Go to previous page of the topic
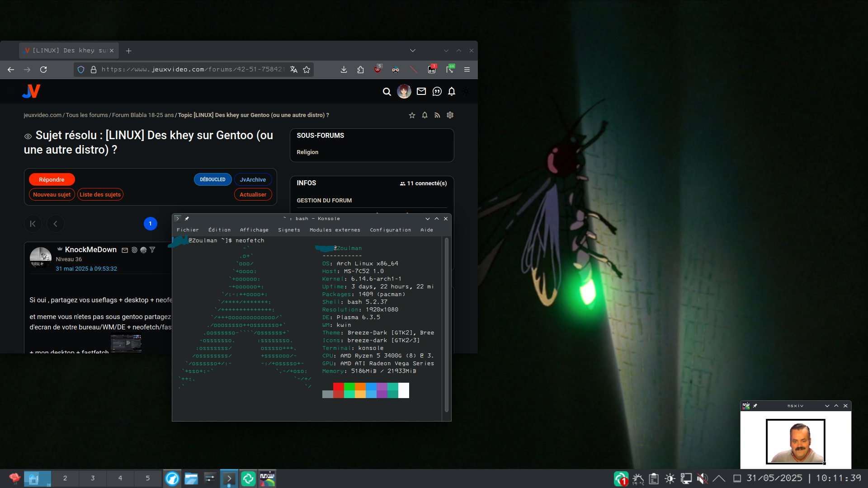The image size is (868, 488). click(x=55, y=224)
